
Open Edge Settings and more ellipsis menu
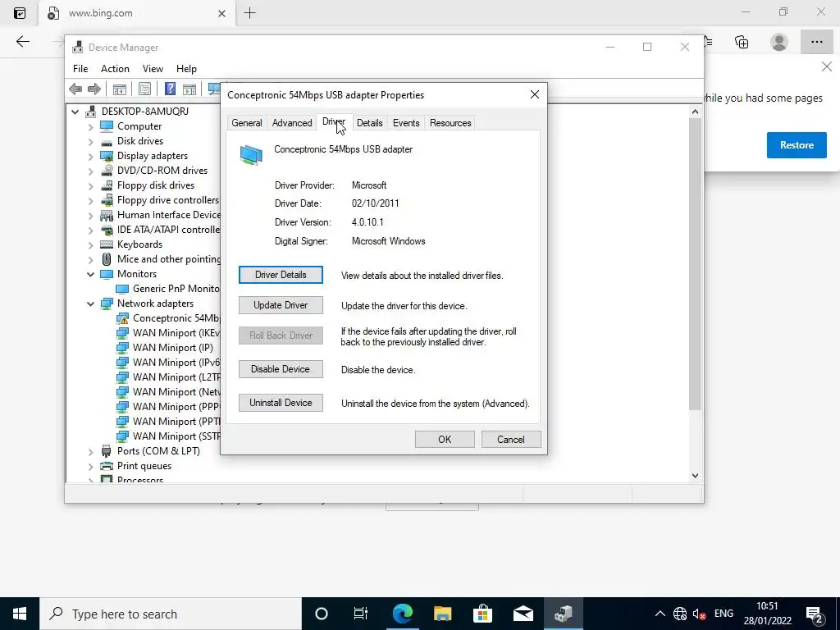click(816, 42)
